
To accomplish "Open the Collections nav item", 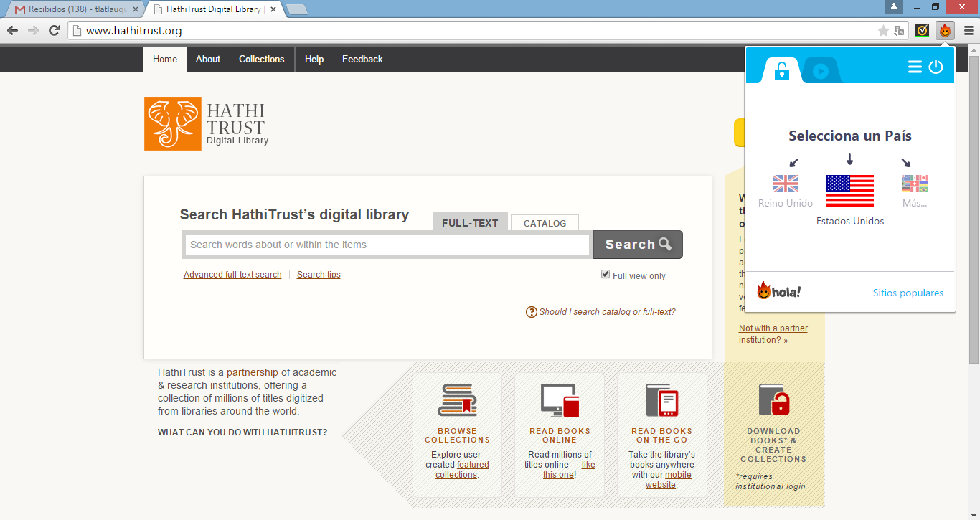I will [262, 60].
